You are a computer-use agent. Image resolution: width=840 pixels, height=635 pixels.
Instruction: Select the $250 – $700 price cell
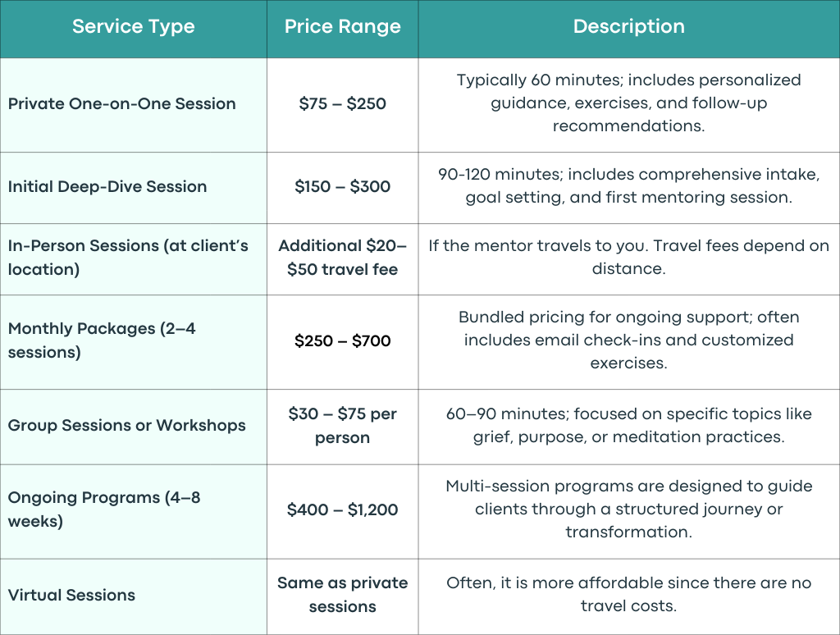pos(342,341)
